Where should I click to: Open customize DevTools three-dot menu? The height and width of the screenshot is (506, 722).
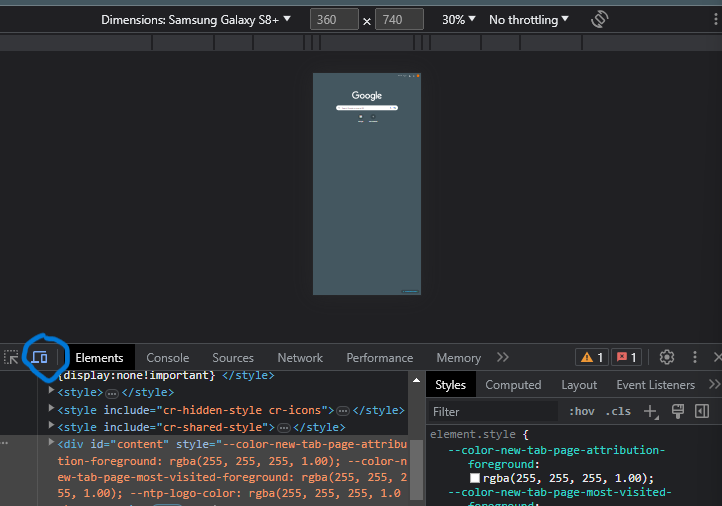695,357
